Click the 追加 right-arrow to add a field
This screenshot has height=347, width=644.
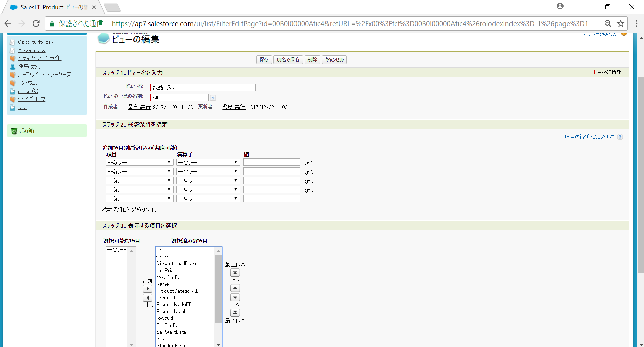point(147,288)
